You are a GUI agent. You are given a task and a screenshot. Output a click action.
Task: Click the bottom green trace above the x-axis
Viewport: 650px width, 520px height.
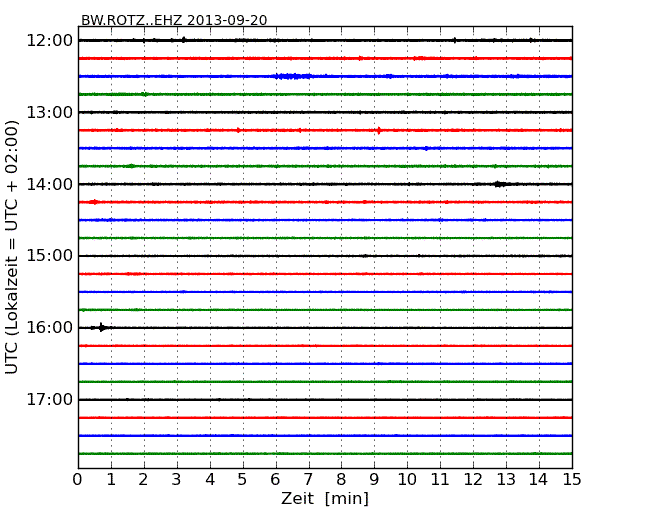tap(325, 454)
